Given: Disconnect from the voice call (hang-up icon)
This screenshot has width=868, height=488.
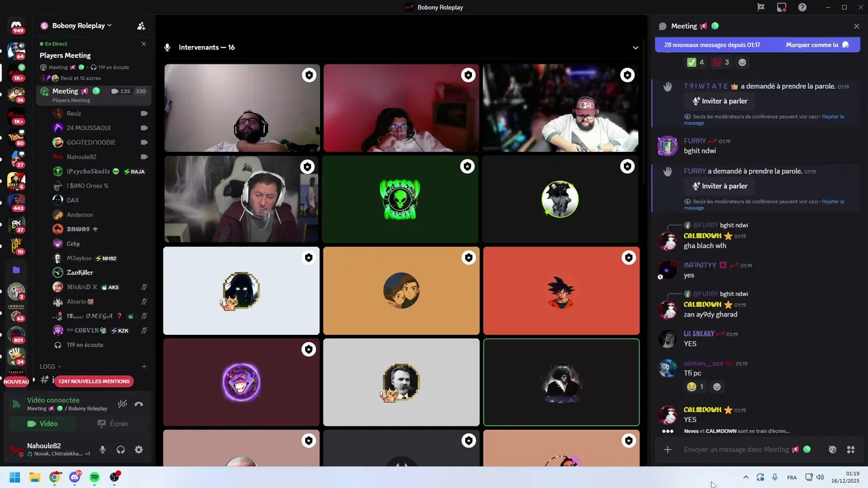Looking at the screenshot, I should (139, 404).
